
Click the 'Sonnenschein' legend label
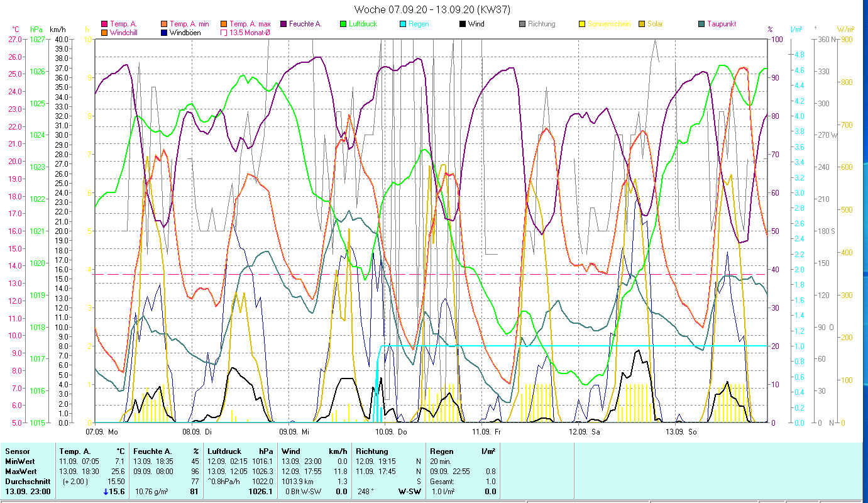[x=608, y=24]
